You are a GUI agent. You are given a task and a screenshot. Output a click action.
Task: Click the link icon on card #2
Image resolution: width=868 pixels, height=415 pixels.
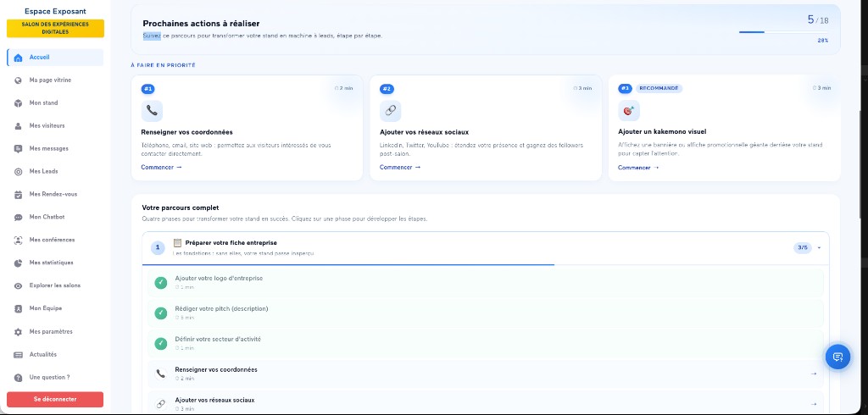tap(390, 111)
